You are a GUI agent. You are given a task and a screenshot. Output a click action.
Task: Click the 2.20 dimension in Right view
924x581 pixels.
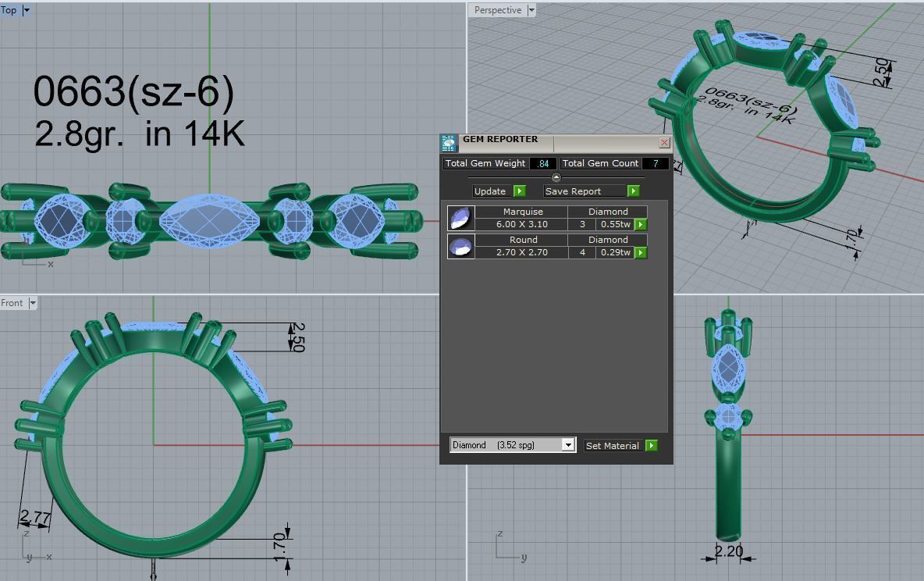click(728, 551)
